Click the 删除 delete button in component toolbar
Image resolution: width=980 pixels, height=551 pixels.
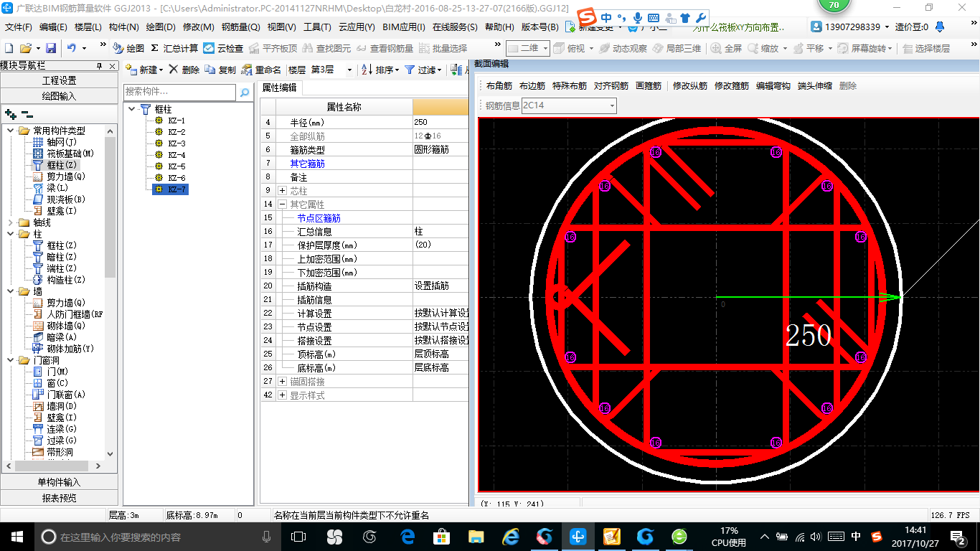[184, 70]
